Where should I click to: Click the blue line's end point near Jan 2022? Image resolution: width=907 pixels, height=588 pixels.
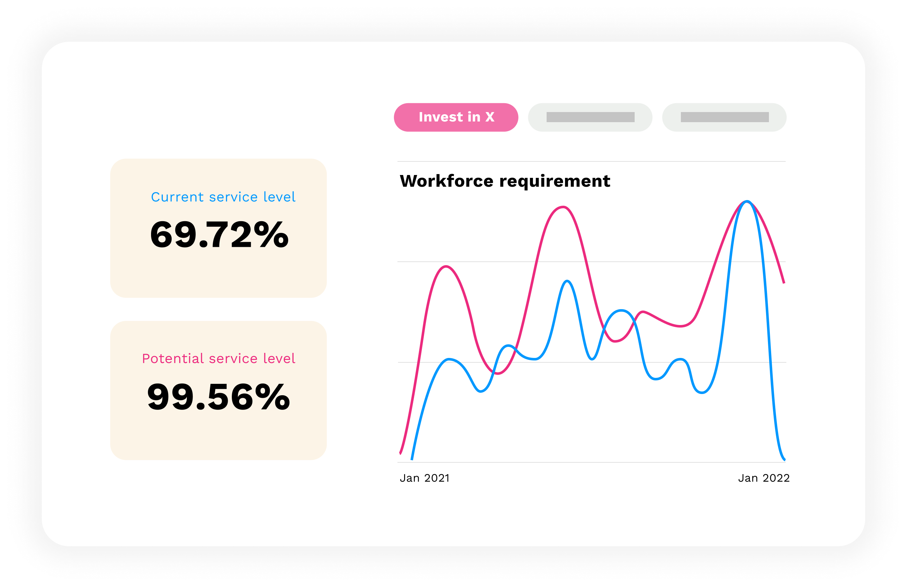(x=784, y=459)
